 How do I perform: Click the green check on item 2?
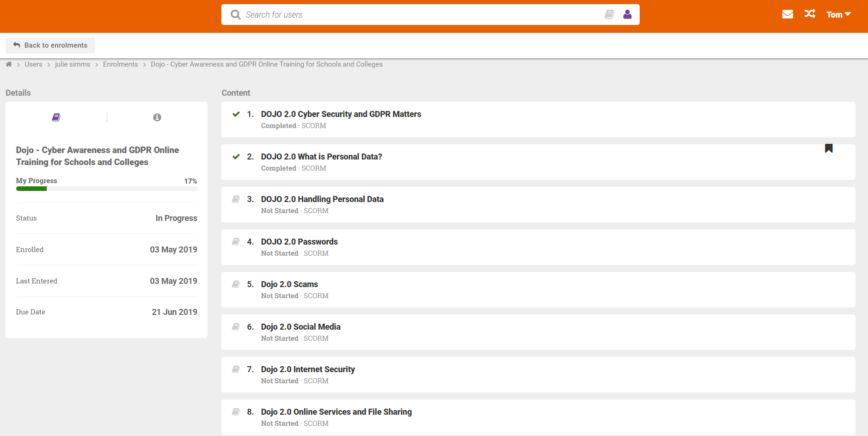pos(236,157)
